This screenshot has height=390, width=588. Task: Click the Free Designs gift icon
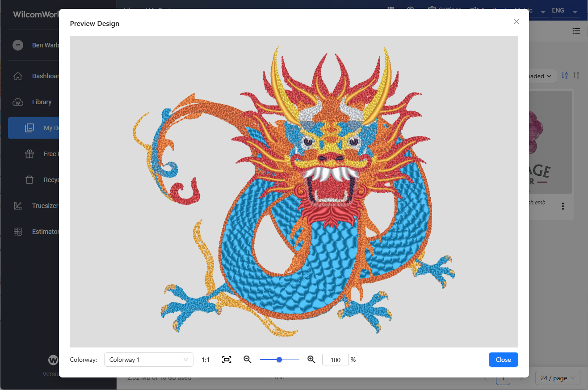(29, 154)
